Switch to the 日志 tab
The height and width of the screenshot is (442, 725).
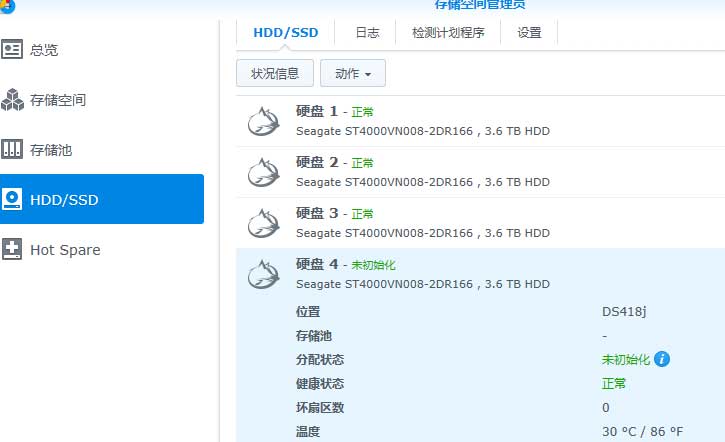tap(367, 33)
